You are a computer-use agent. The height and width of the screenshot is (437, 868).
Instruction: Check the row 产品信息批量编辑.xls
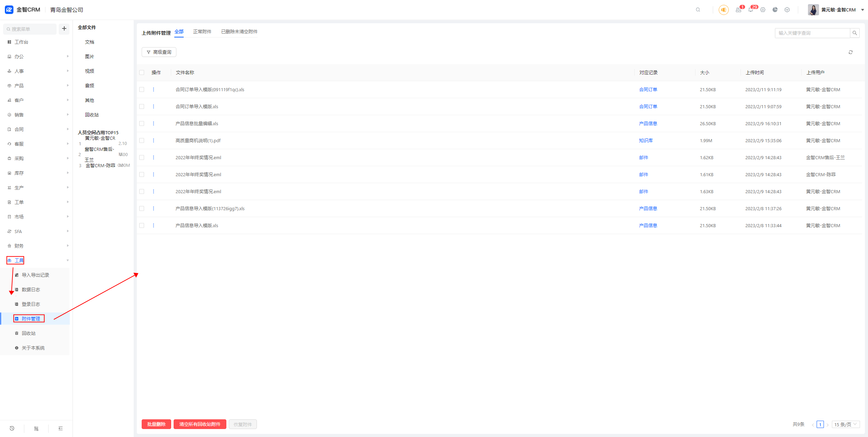142,123
